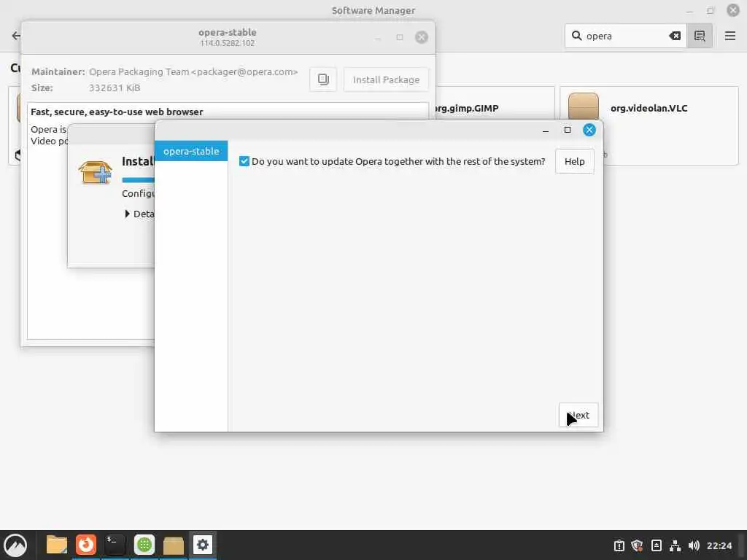Click the Fast, secure, easy-to-use web browser heading
The width and height of the screenshot is (747, 560).
point(117,112)
